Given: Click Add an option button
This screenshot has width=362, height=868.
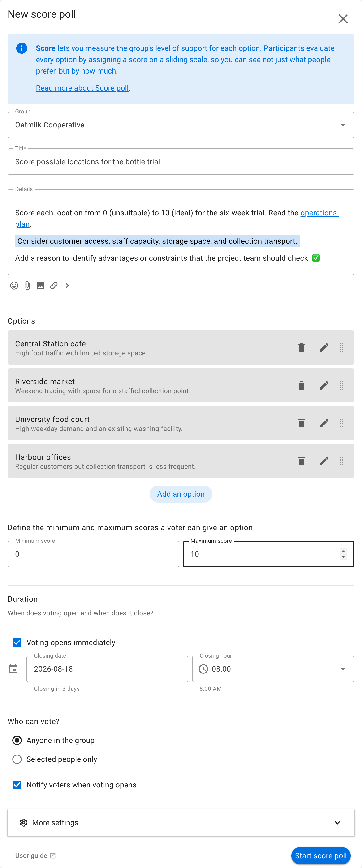Looking at the screenshot, I should tap(181, 494).
